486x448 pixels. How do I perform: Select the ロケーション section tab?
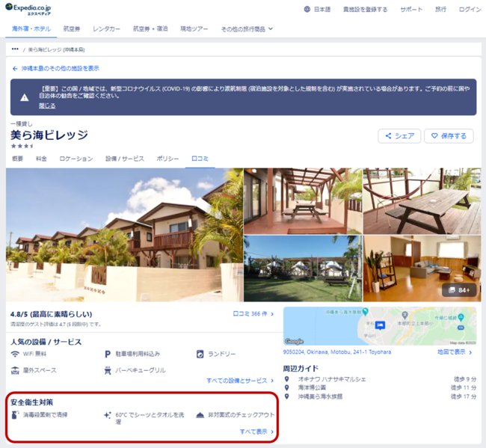click(x=76, y=159)
